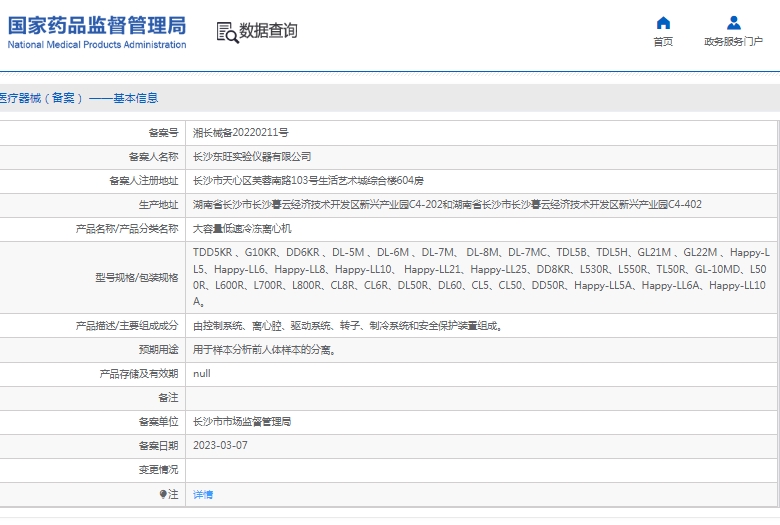This screenshot has height=525, width=780.
Task: Click the home house icon
Action: click(x=663, y=23)
